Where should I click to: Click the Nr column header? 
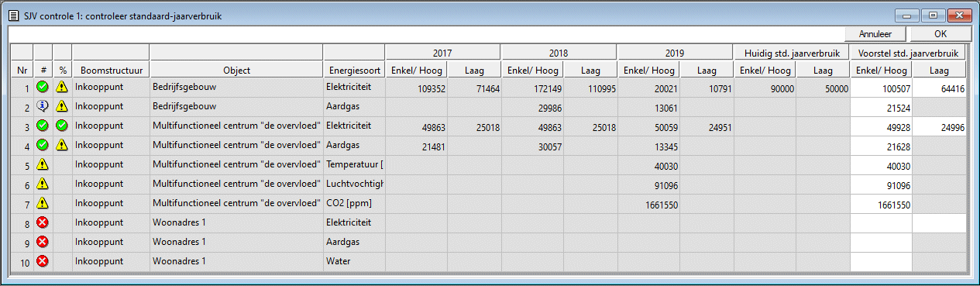(22, 70)
